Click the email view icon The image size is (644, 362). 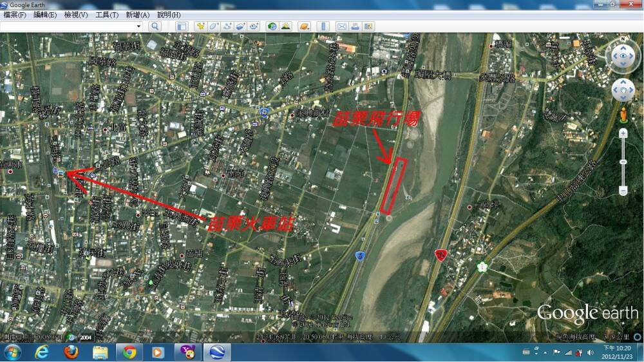click(x=341, y=26)
